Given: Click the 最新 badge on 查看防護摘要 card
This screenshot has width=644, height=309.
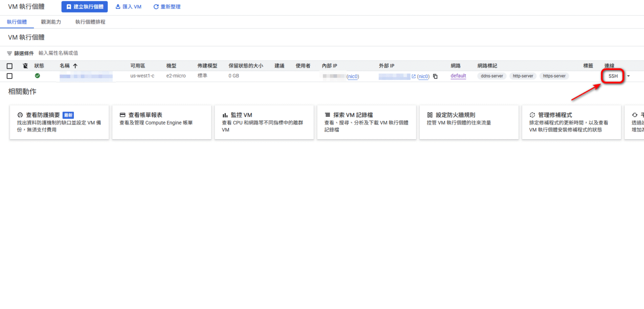Looking at the screenshot, I should (x=68, y=114).
